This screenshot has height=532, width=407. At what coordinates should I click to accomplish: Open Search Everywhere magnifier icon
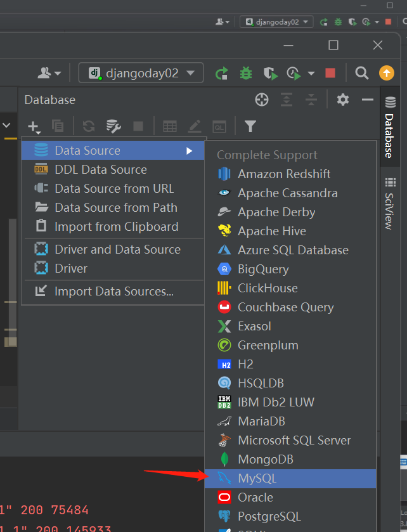[362, 73]
